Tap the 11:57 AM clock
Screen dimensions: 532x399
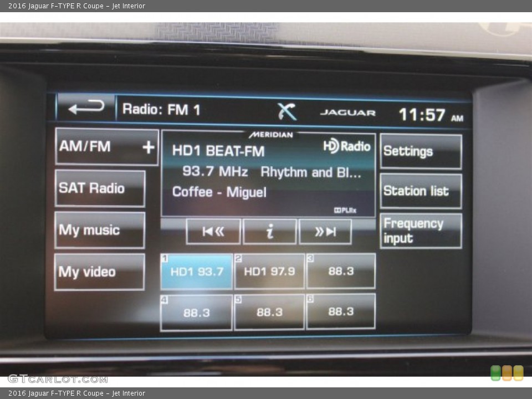point(431,115)
